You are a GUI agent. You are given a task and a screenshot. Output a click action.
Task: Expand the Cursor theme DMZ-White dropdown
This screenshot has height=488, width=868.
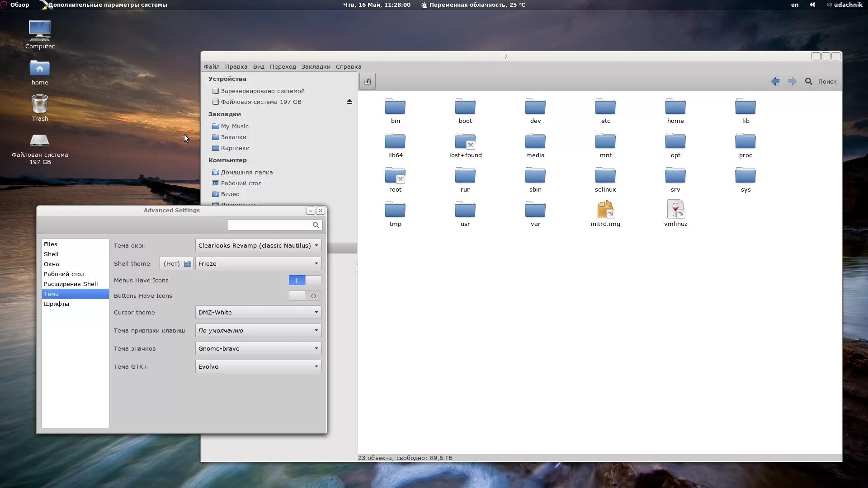[258, 312]
